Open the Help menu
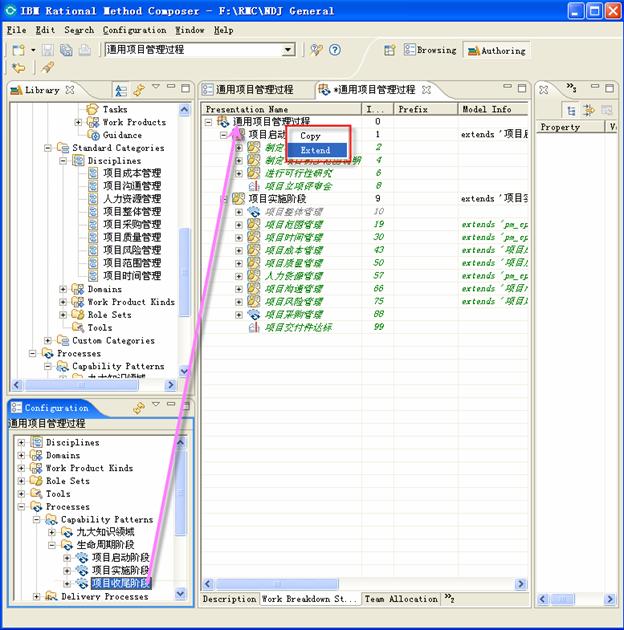The height and width of the screenshot is (630, 624). pos(223,30)
